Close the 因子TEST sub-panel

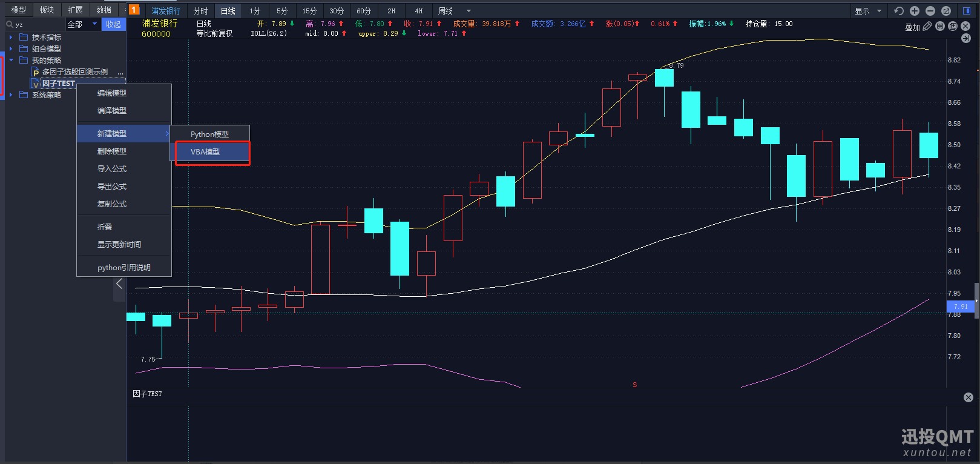(968, 397)
